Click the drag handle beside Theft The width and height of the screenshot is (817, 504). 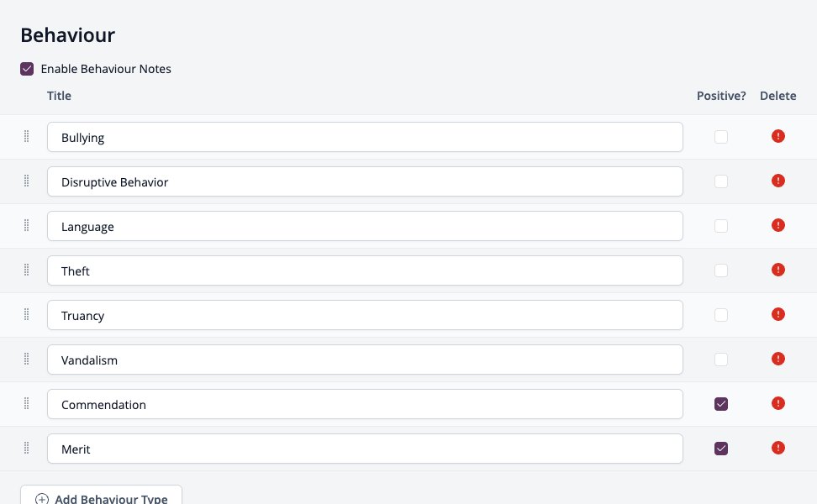click(x=27, y=270)
